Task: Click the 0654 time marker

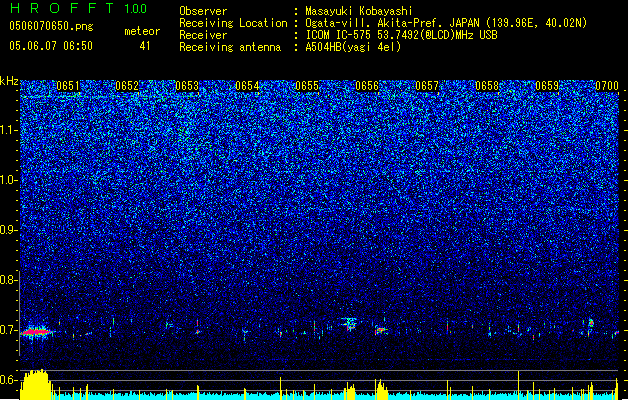Action: [x=247, y=86]
